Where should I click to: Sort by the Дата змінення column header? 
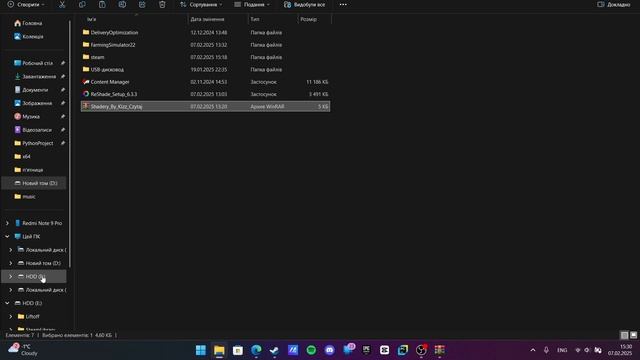pyautogui.click(x=207, y=19)
